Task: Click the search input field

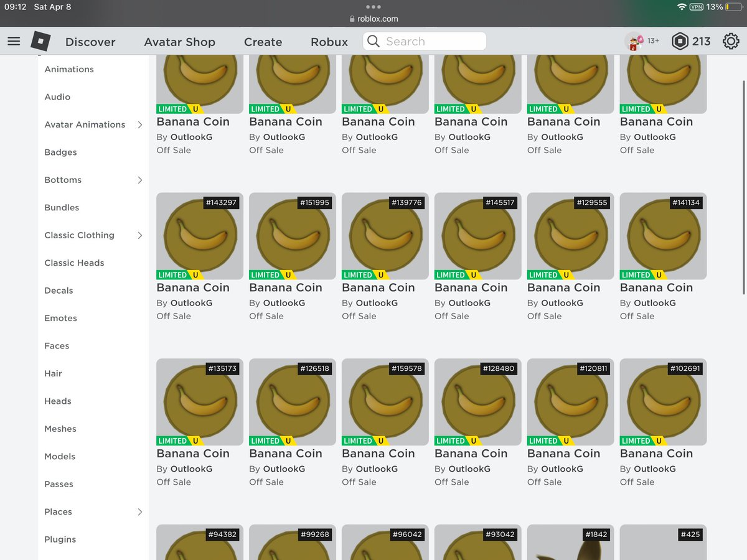Action: click(425, 41)
